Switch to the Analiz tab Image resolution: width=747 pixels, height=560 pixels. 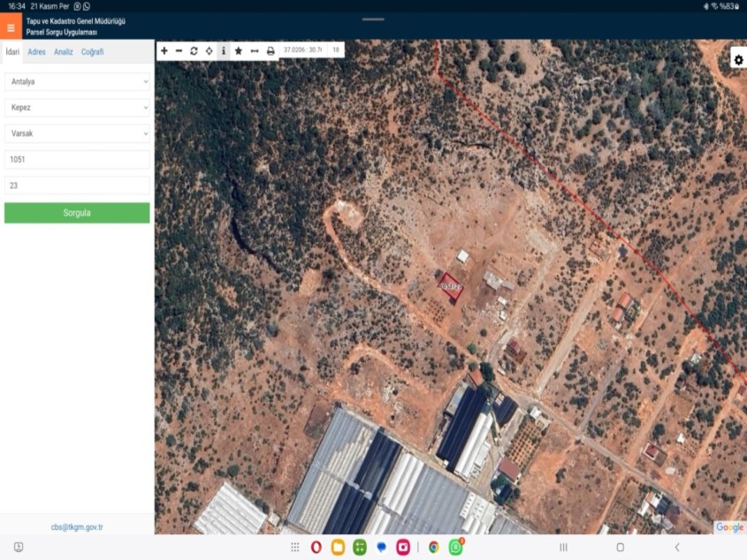pos(64,52)
